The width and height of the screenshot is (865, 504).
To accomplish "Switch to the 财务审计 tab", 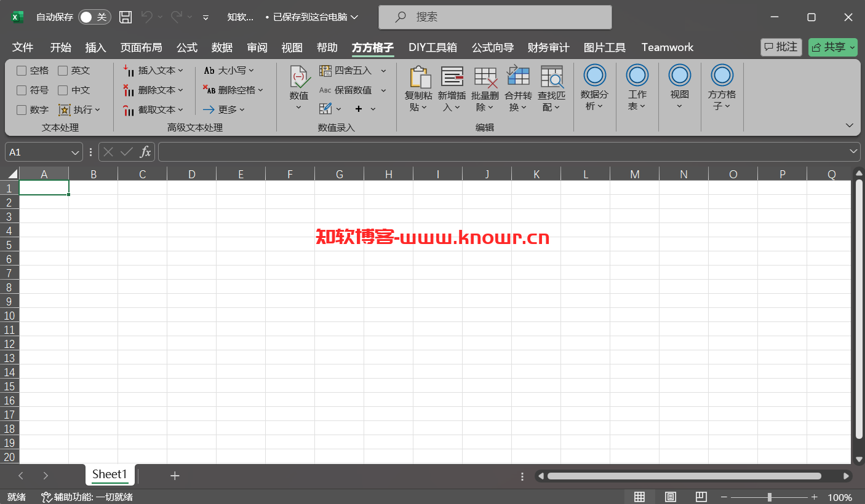I will pyautogui.click(x=549, y=47).
